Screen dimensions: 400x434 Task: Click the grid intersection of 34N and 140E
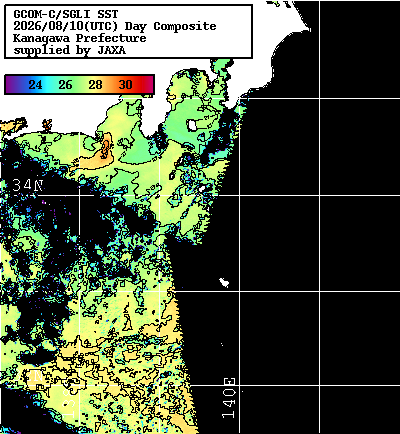(x=239, y=195)
